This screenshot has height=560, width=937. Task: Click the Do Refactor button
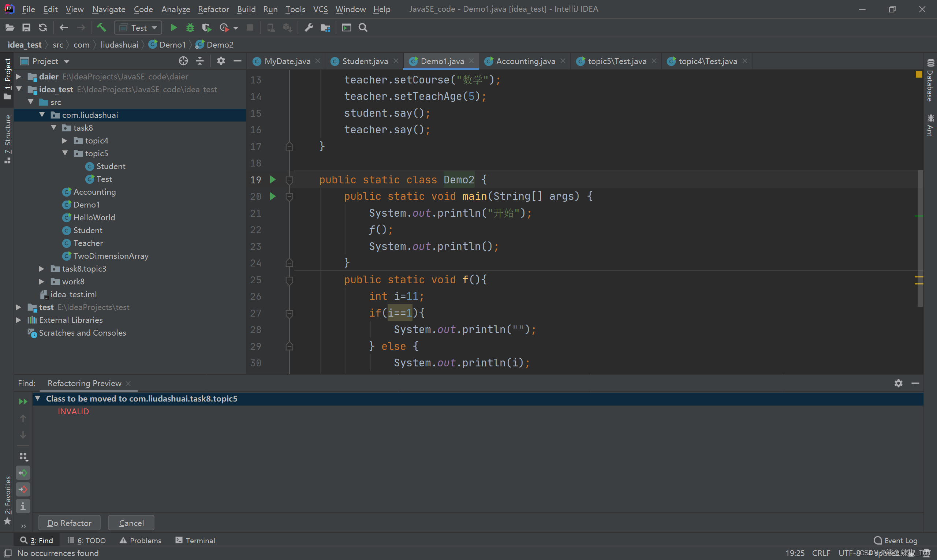coord(70,523)
